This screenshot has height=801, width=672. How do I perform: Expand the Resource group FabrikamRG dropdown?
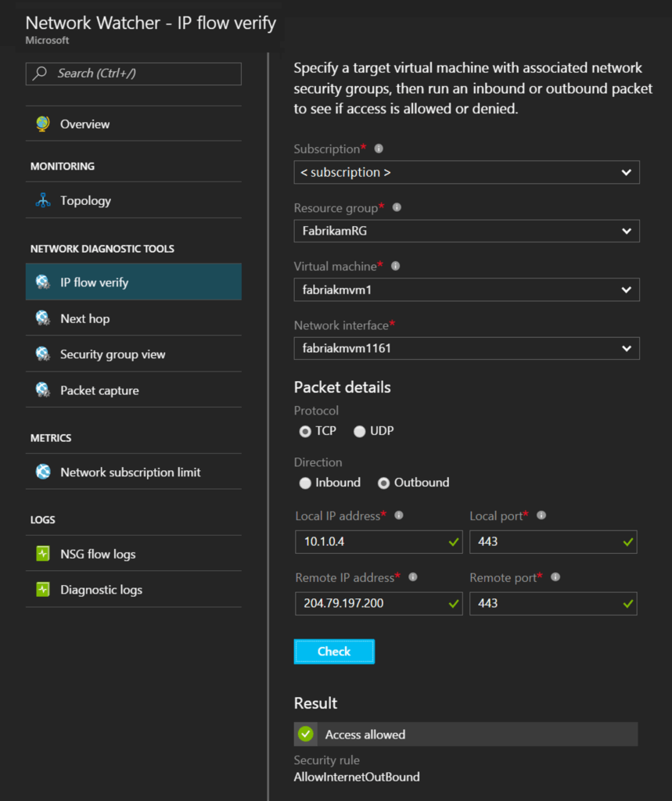(466, 231)
